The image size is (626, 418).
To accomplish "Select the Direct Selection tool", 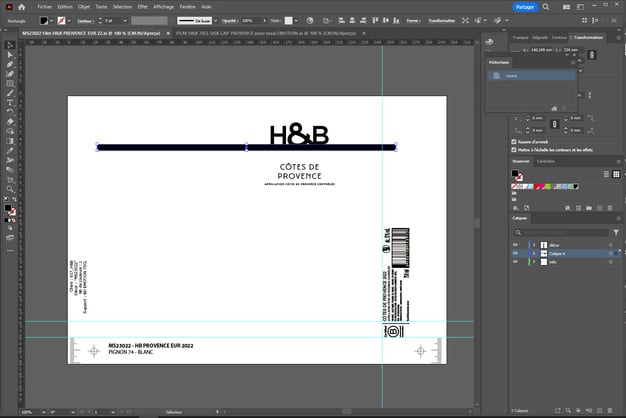I will coord(10,55).
